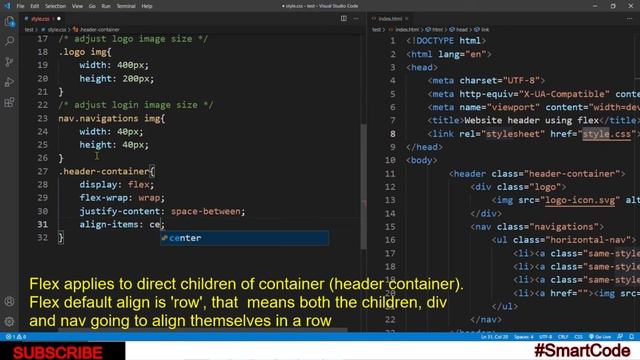640x360 pixels.
Task: Click the 'nav class="navigations"' line in index.html
Action: pos(537,227)
